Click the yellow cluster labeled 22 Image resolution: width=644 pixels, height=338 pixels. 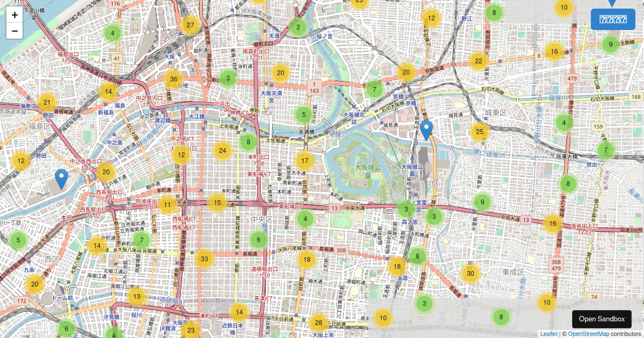pos(478,61)
